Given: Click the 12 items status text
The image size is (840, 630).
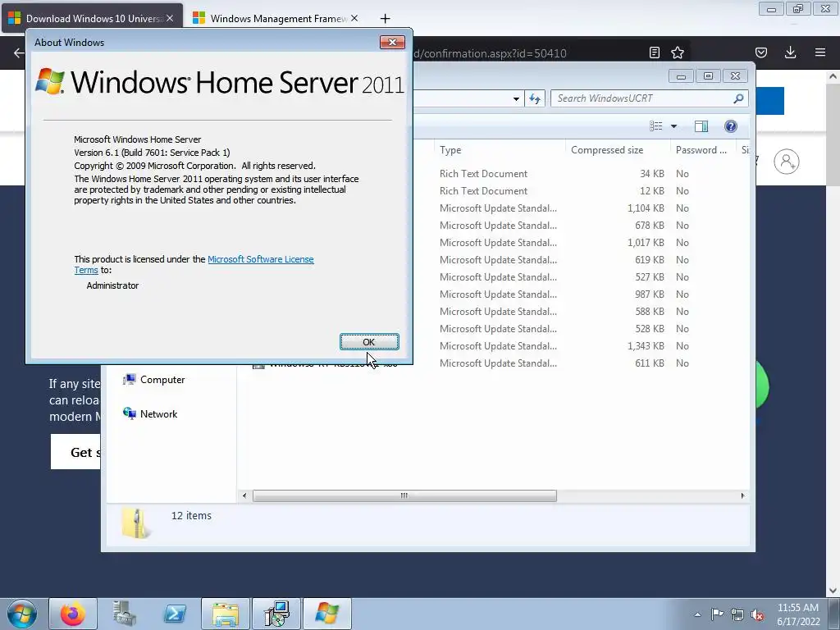Looking at the screenshot, I should pyautogui.click(x=191, y=515).
